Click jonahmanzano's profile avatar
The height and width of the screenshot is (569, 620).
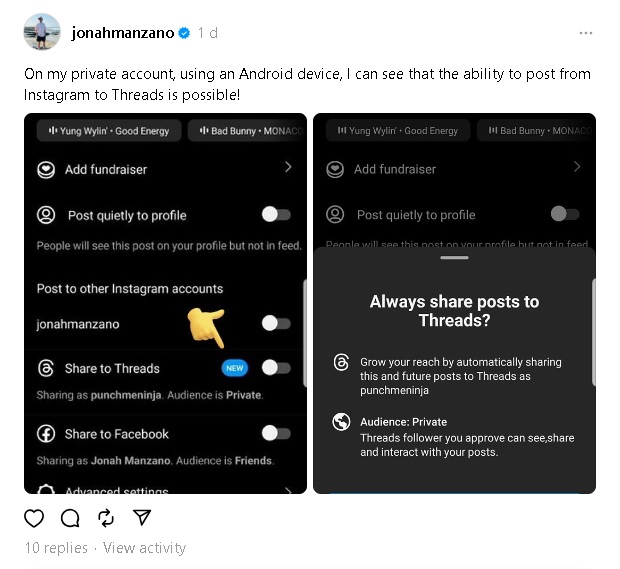[42, 33]
